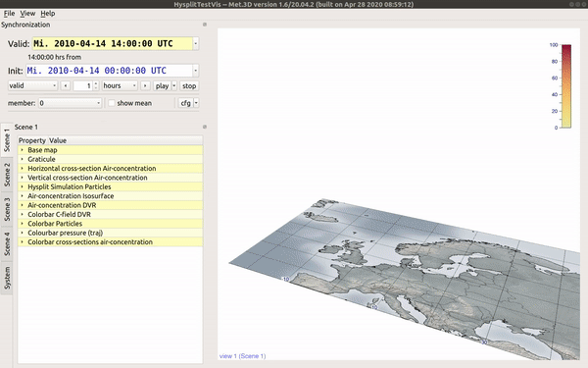This screenshot has width=588, height=368.
Task: Expand Colorbar cross-sections air-concentration
Action: (x=22, y=241)
